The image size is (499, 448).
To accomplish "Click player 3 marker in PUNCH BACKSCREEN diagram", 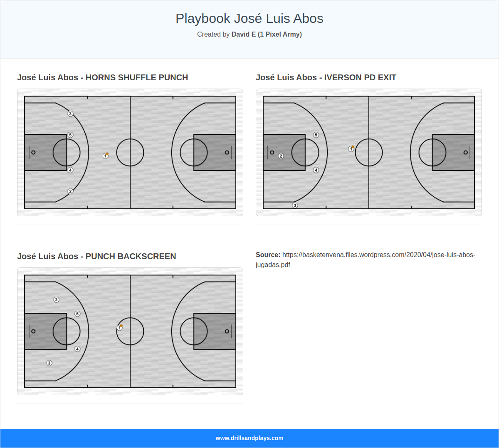I will [x=49, y=363].
